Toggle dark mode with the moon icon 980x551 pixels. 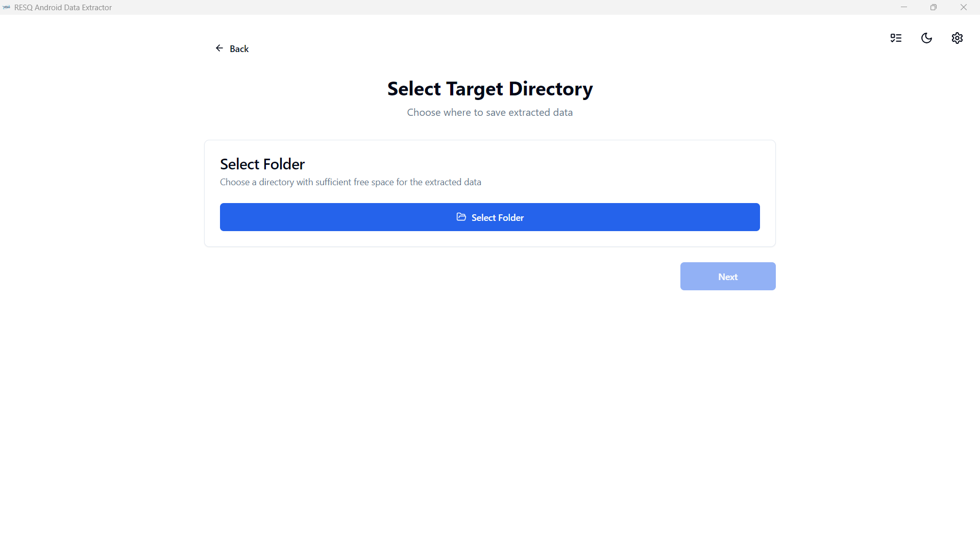click(926, 38)
